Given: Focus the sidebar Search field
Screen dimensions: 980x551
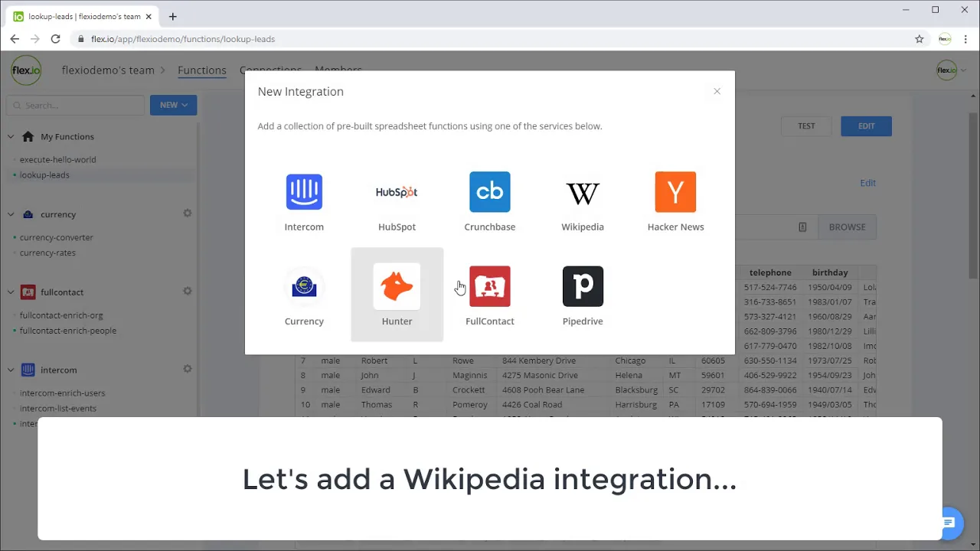Looking at the screenshot, I should click(75, 105).
